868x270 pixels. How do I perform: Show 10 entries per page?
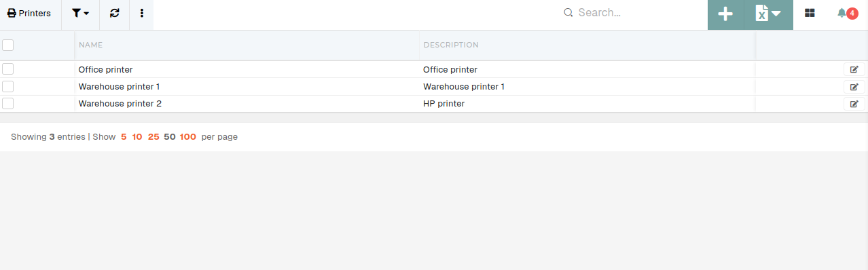tap(137, 136)
